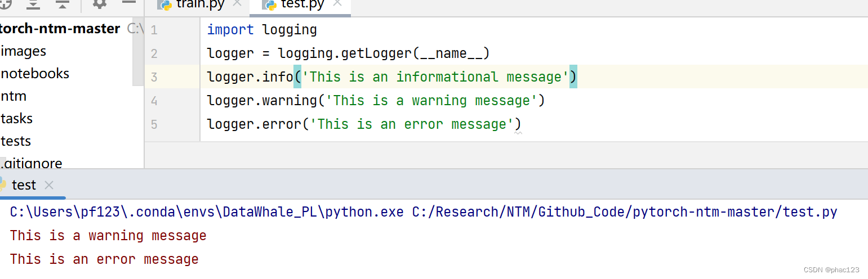Click line number 1 in the gutter
The width and height of the screenshot is (868, 279).
[154, 30]
